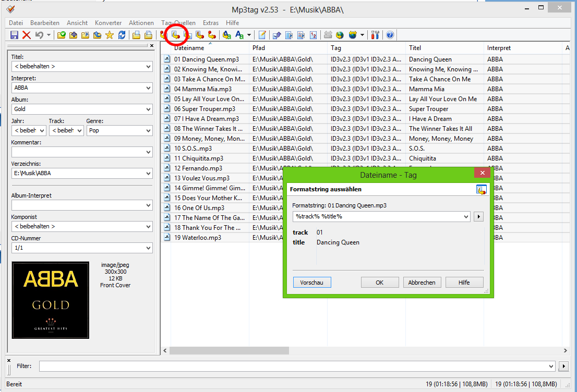Launch the auto-numbering wizard icon

pyautogui.click(x=313, y=35)
